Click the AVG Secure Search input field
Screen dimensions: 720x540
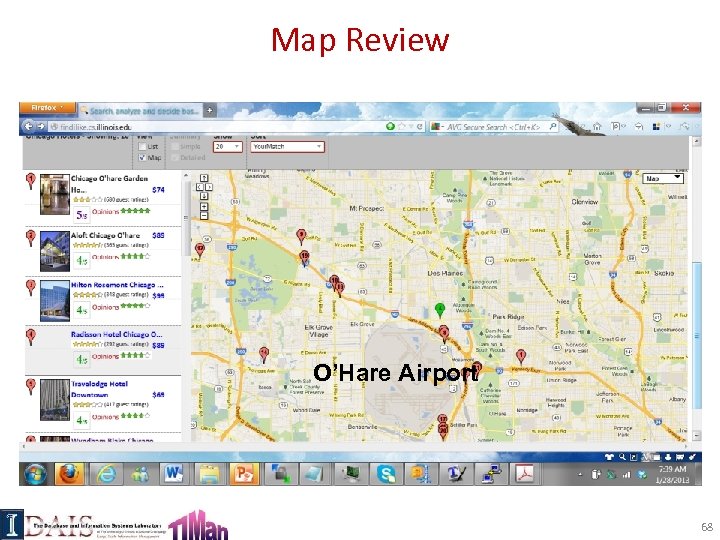tap(495, 126)
